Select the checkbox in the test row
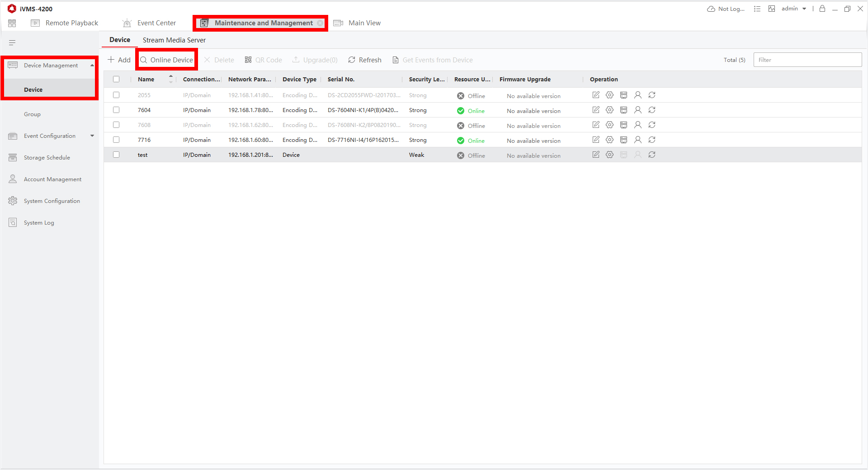The width and height of the screenshot is (868, 470). coord(116,155)
